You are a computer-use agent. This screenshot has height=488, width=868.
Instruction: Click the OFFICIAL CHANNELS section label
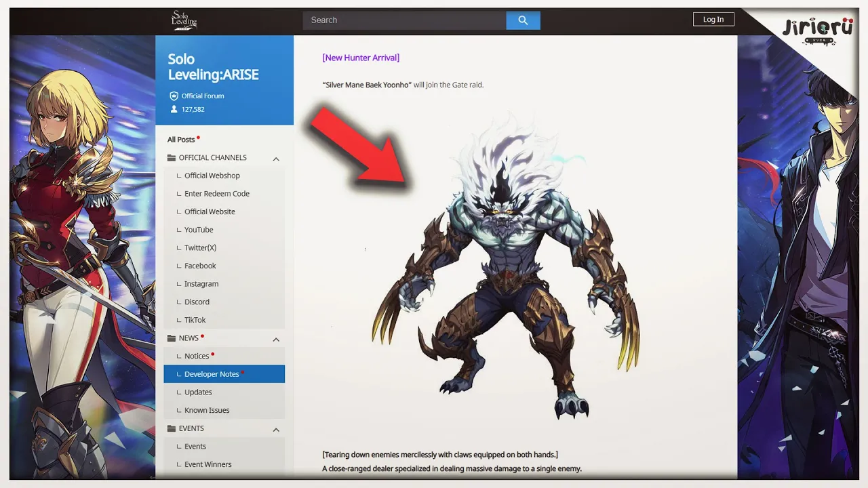(x=213, y=158)
